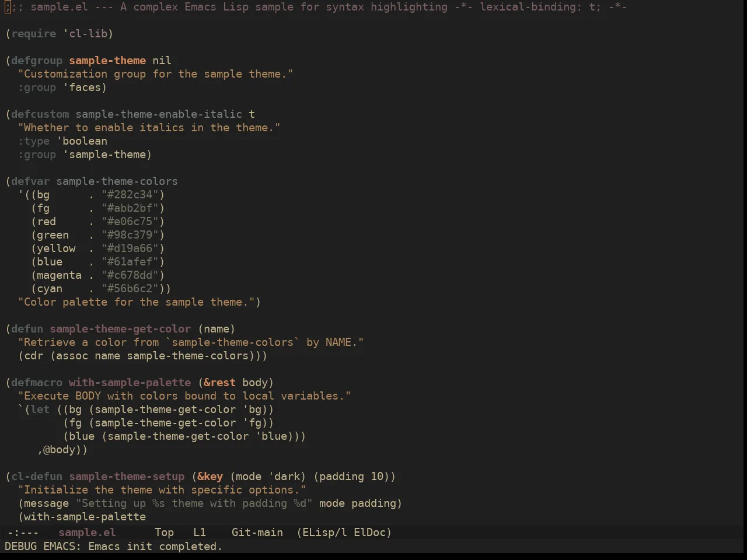Click the 'blue quoted symbol
Image resolution: width=747 pixels, height=560 pixels.
[x=271, y=436]
